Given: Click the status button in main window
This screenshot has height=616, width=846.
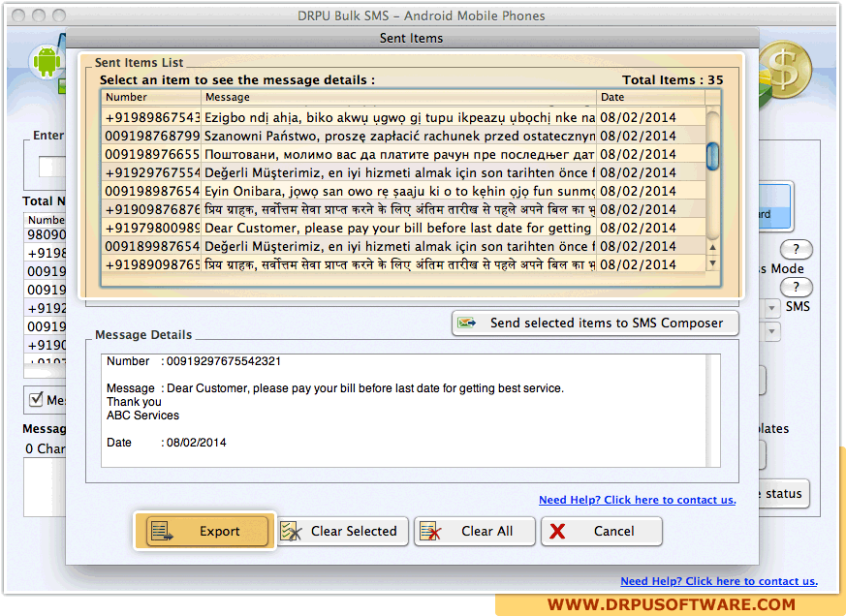Looking at the screenshot, I should 783,494.
